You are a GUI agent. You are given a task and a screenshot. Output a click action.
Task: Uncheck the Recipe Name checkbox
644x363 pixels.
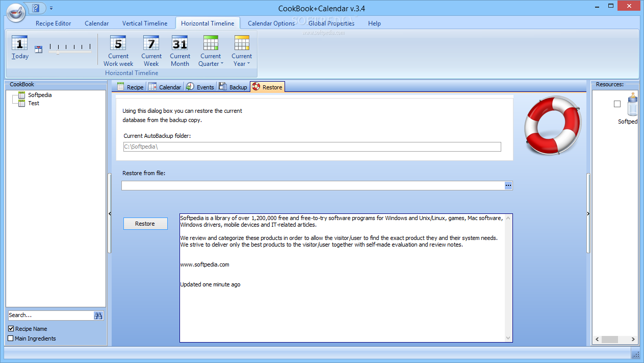11,329
